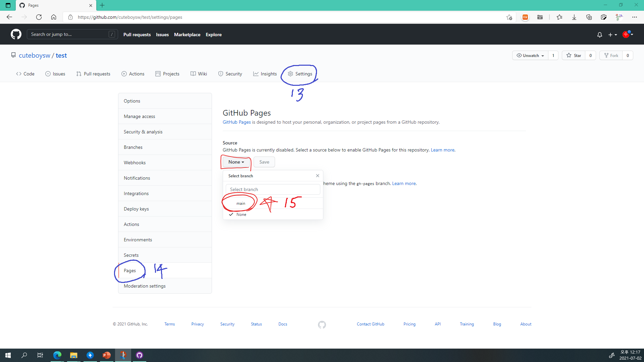Open Options in settings sidebar
This screenshot has width=644, height=362.
(x=165, y=101)
